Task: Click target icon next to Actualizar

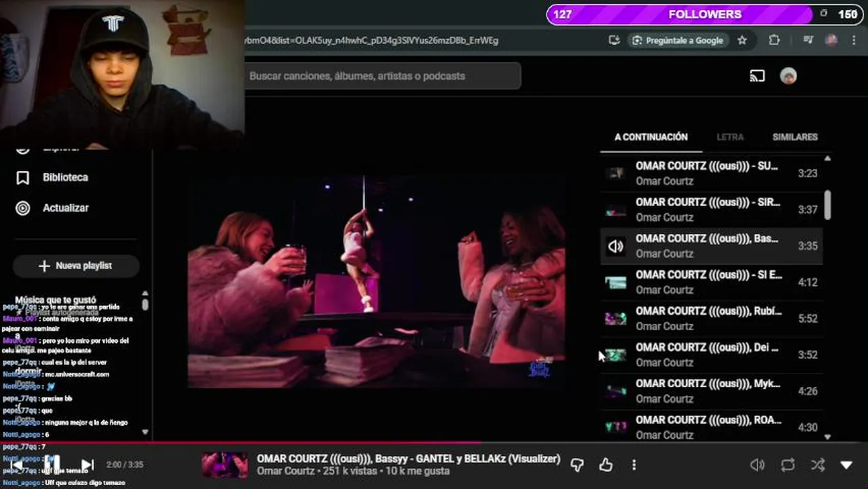Action: 22,208
